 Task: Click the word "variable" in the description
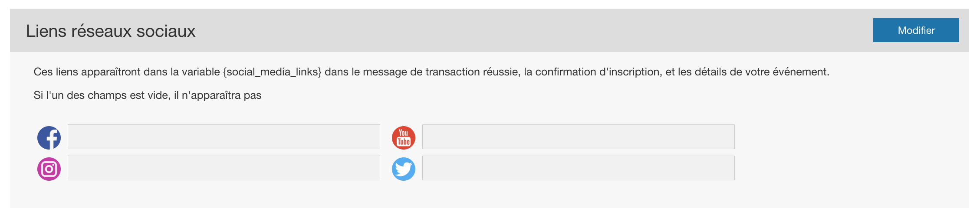pos(201,72)
